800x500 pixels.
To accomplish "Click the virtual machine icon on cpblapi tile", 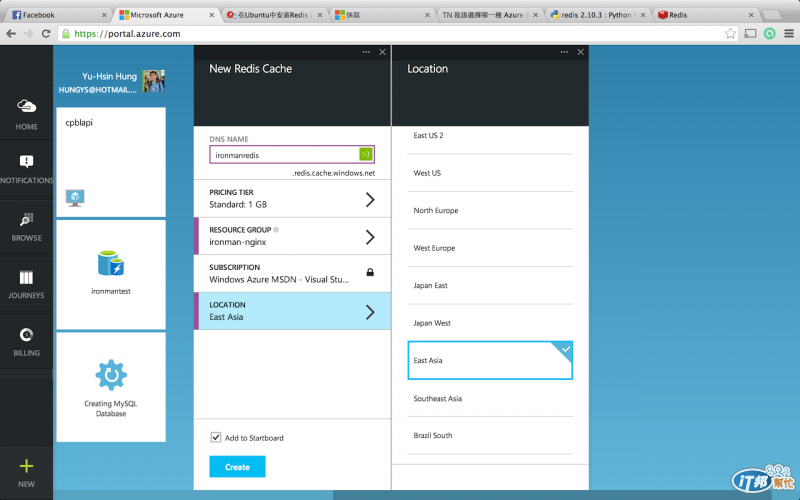I will tap(75, 197).
